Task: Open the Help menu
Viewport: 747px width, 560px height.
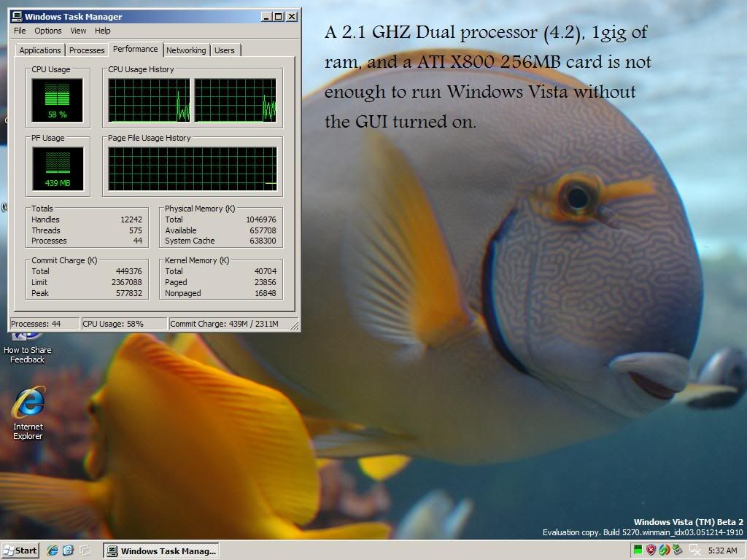Action: [102, 31]
